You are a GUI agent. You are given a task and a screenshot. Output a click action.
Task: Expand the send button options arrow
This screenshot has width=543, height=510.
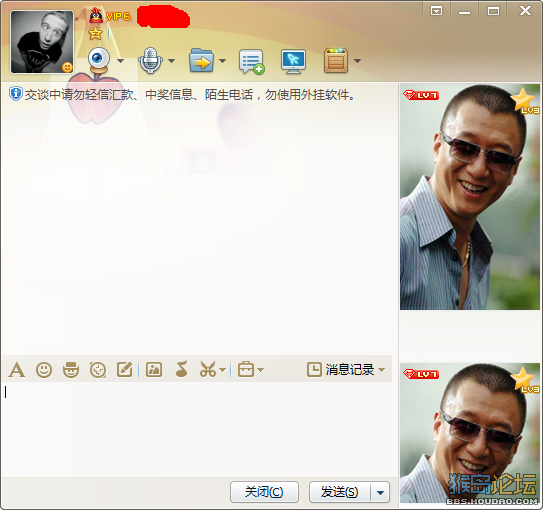point(381,492)
